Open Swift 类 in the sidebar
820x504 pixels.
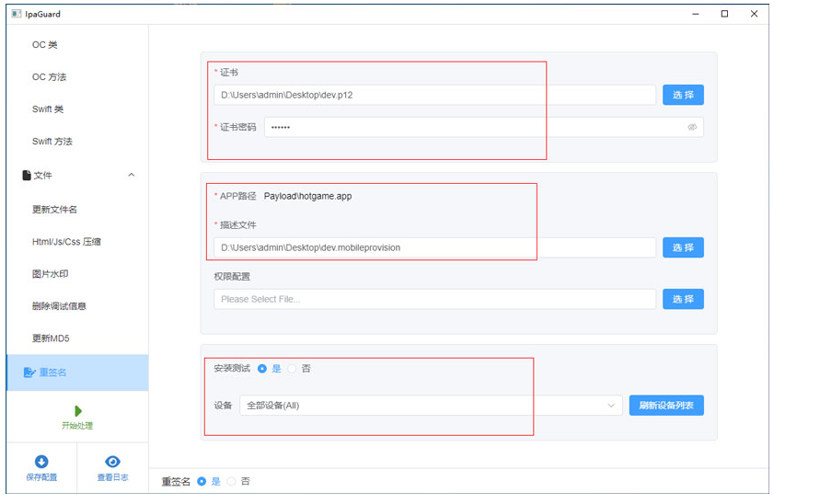coord(48,109)
